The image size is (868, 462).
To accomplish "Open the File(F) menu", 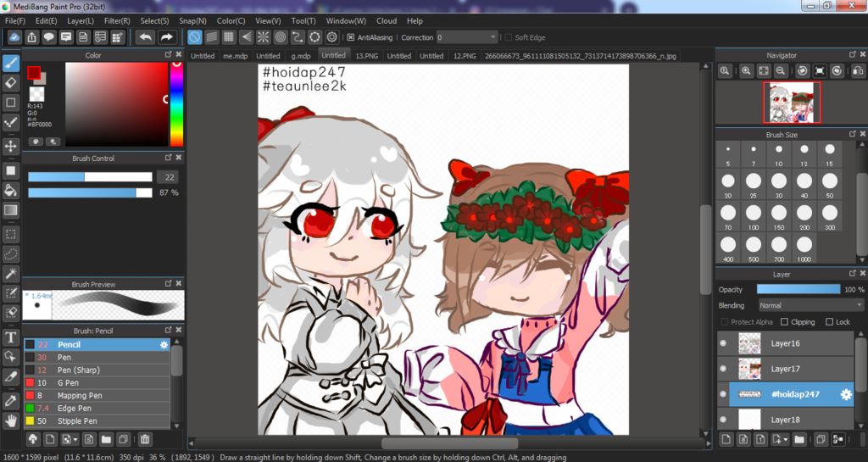I will coord(15,21).
